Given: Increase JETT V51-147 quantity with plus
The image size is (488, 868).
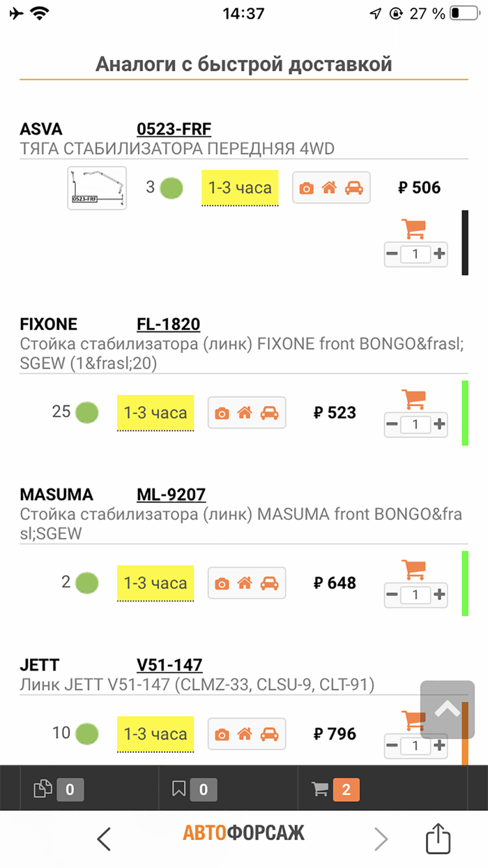Looking at the screenshot, I should [441, 745].
